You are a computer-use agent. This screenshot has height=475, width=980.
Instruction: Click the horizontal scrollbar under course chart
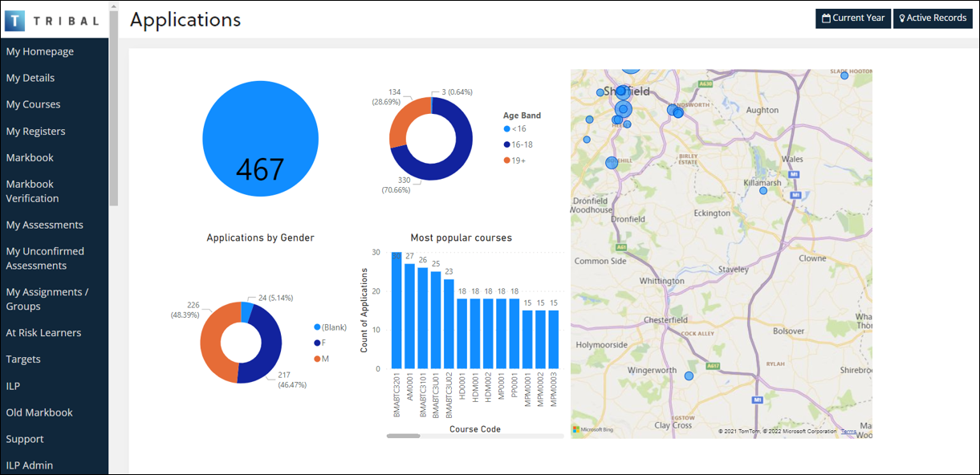[403, 436]
